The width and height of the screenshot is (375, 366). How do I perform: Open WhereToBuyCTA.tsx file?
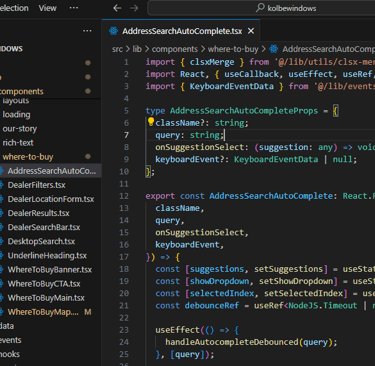(44, 284)
